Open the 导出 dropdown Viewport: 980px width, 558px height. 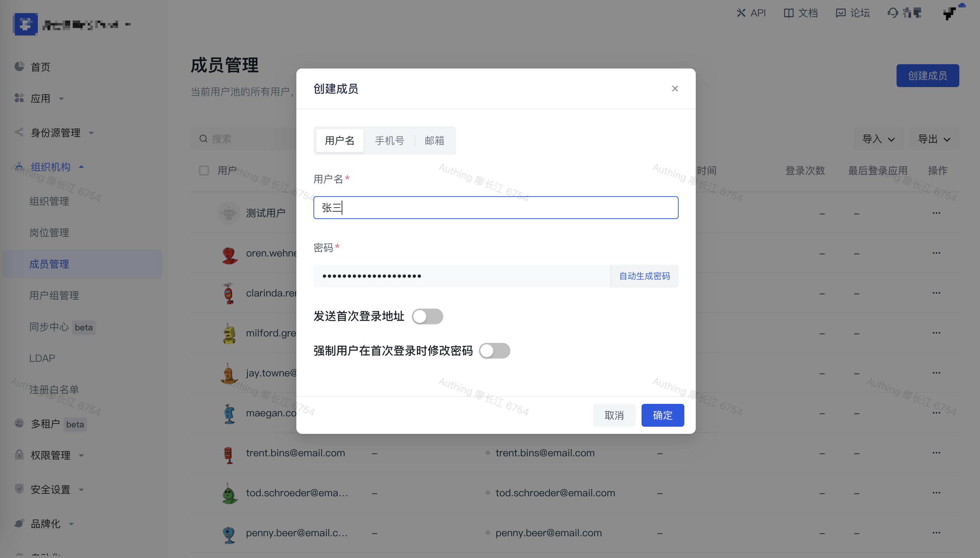[x=934, y=139]
